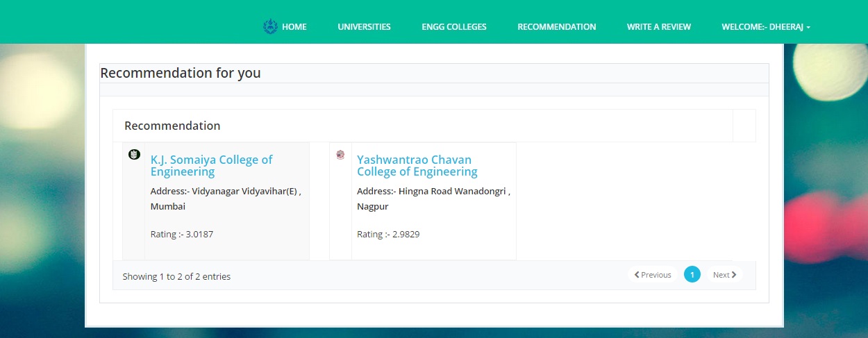Click the Next pagination button
This screenshot has height=338, width=868.
pyautogui.click(x=724, y=275)
